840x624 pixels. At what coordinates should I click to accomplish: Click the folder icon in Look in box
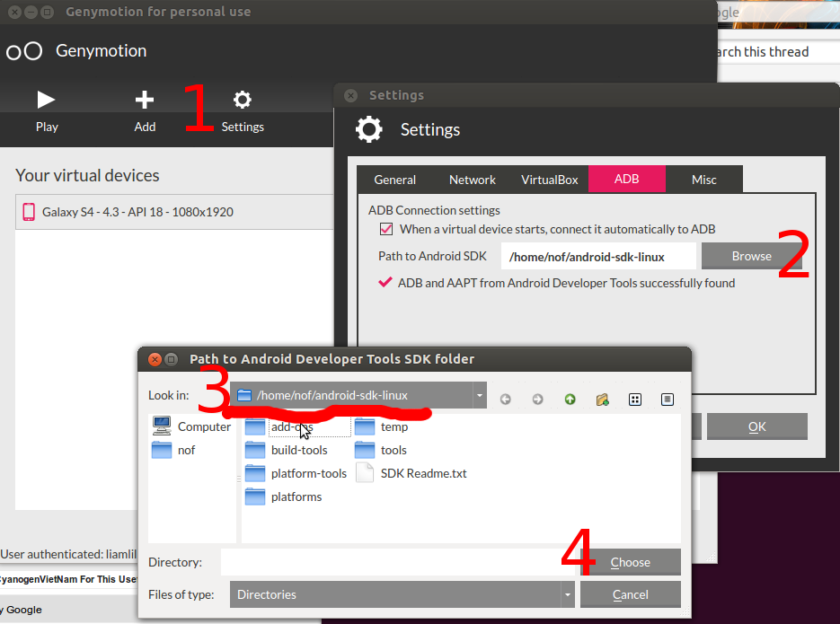coord(244,395)
